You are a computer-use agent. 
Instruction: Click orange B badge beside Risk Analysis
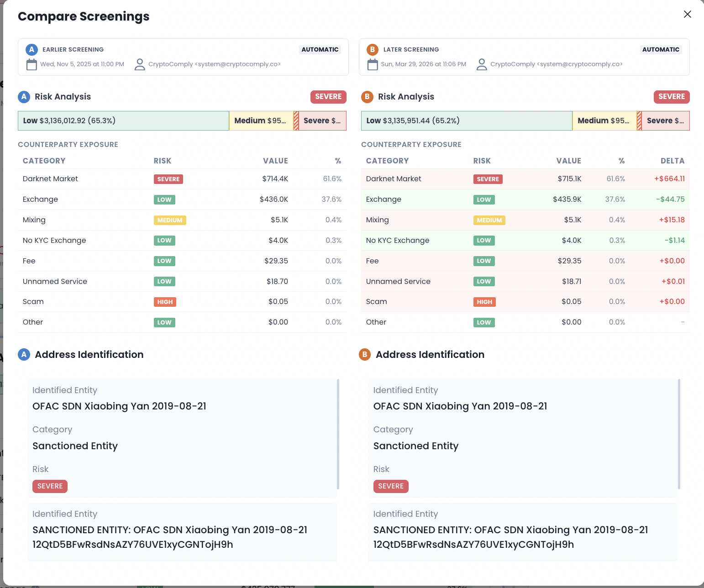pos(367,97)
